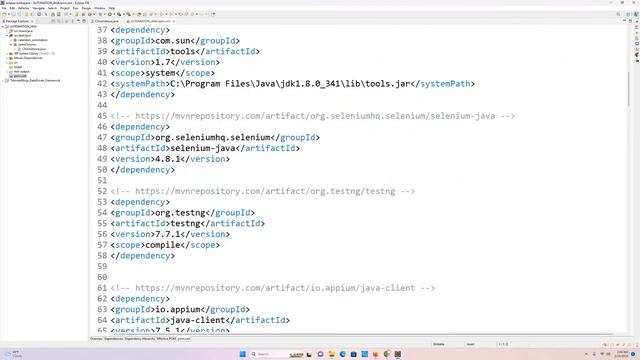Image resolution: width=640 pixels, height=360 pixels.
Task: Open the Search menu
Action: click(52, 8)
